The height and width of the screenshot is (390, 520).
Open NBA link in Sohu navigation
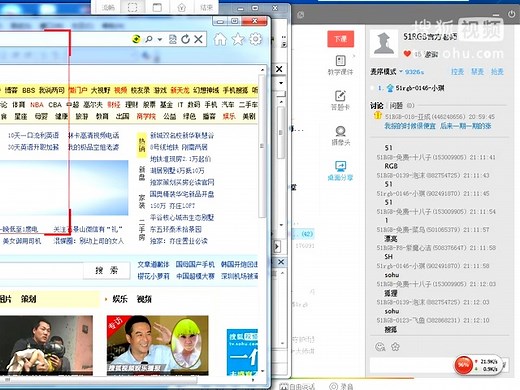(x=37, y=105)
